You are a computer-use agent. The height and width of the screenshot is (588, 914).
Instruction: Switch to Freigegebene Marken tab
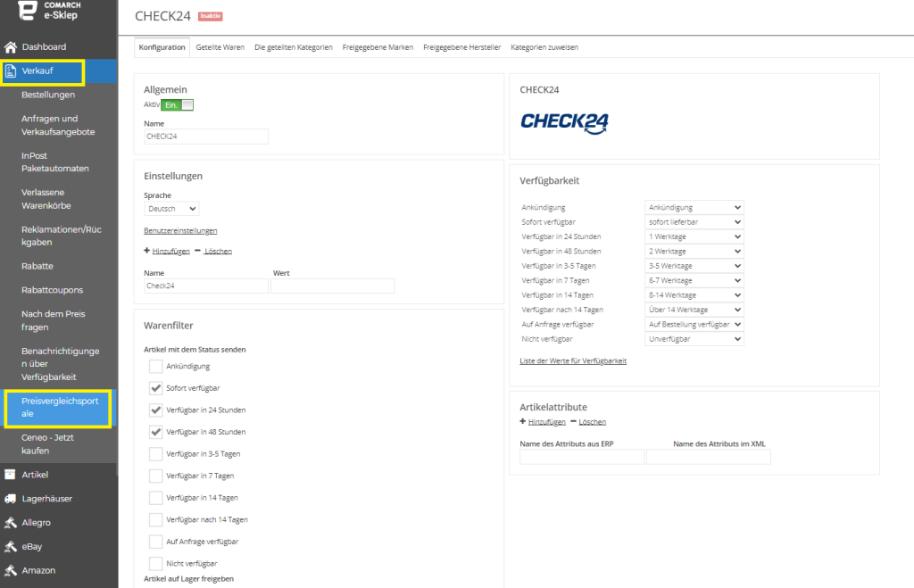[x=378, y=47]
